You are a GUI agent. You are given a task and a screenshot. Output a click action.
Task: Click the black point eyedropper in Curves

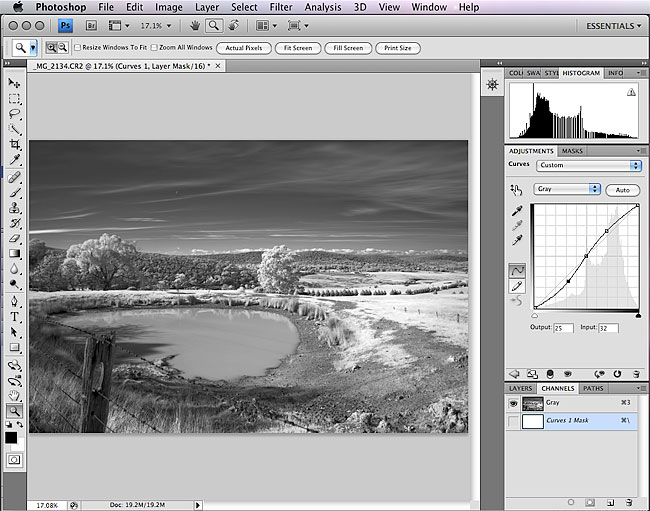[516, 211]
